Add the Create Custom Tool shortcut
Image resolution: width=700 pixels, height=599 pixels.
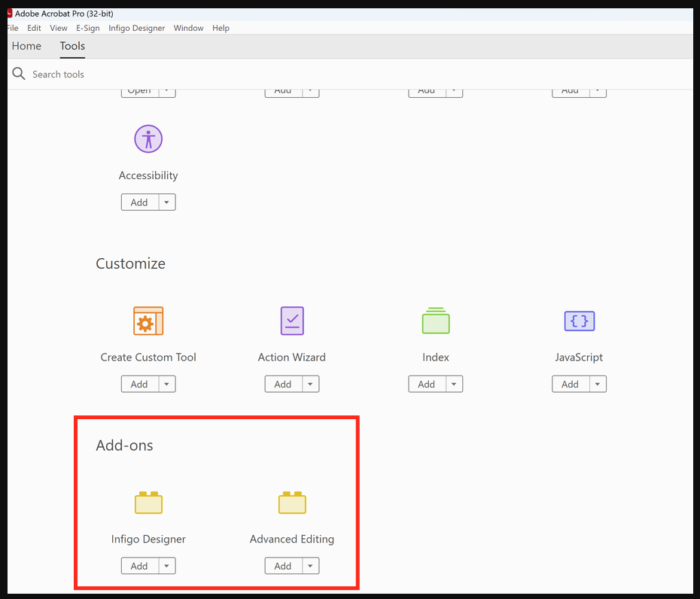(x=139, y=384)
